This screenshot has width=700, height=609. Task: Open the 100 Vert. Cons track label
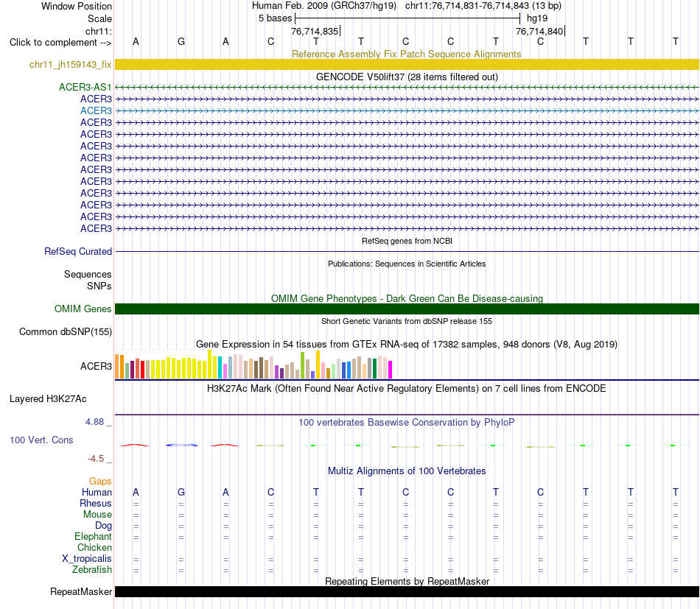click(41, 440)
